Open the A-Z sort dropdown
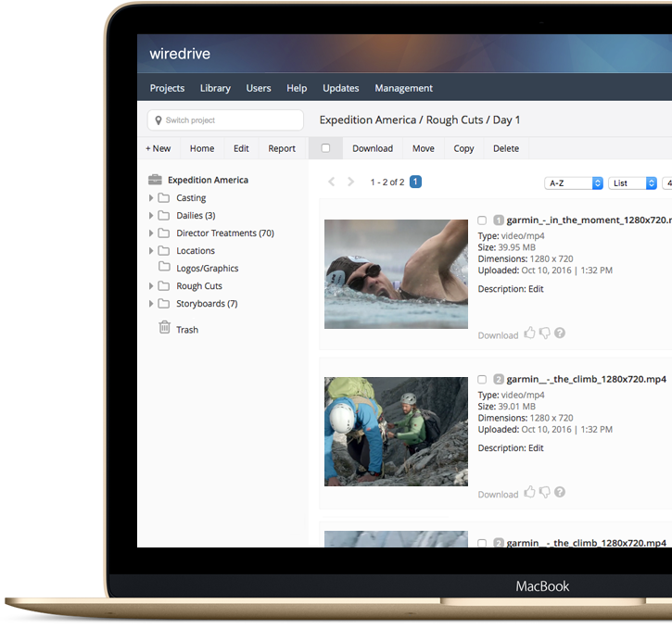Viewport: 672px width, 629px height. click(574, 183)
